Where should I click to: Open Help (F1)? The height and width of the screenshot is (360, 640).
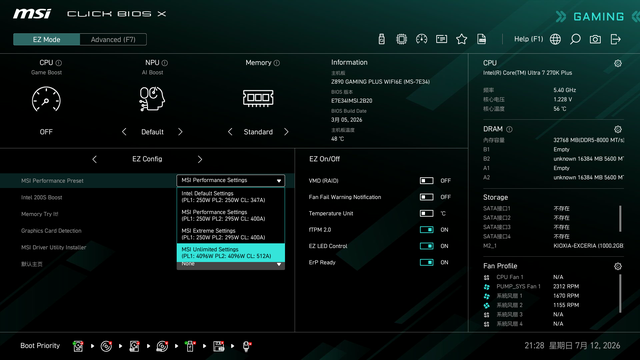click(529, 39)
